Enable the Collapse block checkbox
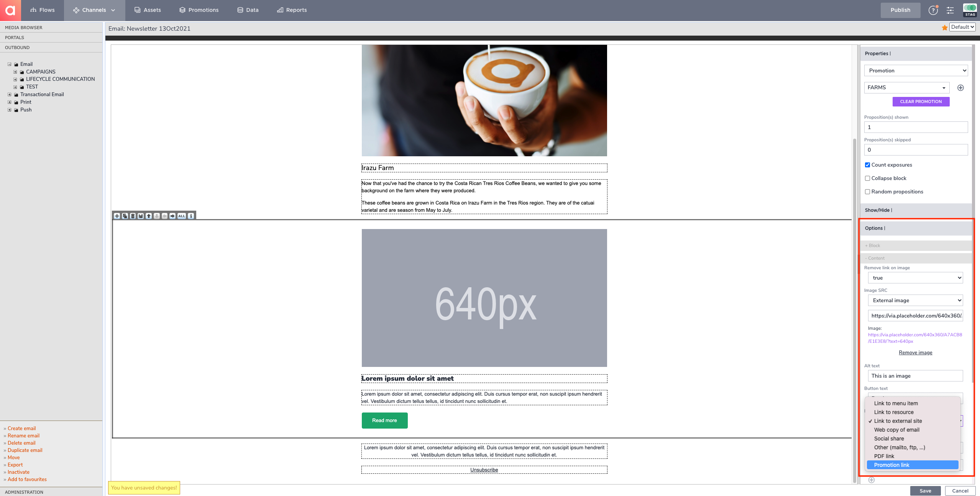Viewport: 980px width, 496px height. click(x=867, y=178)
